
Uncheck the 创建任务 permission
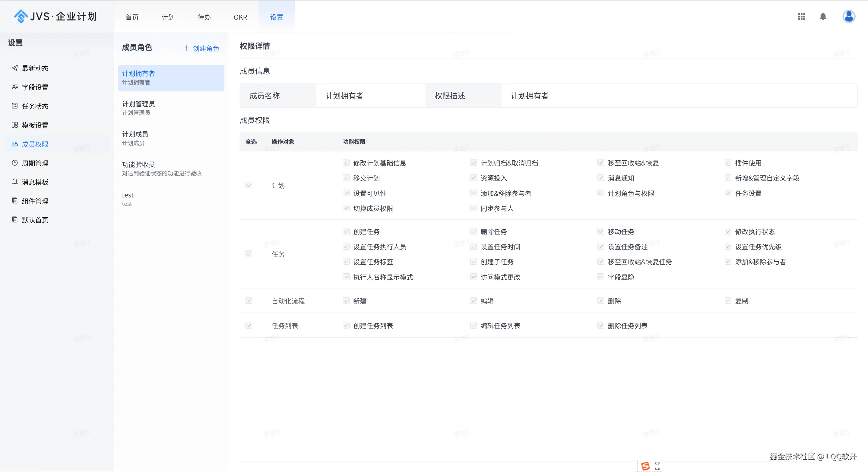346,231
